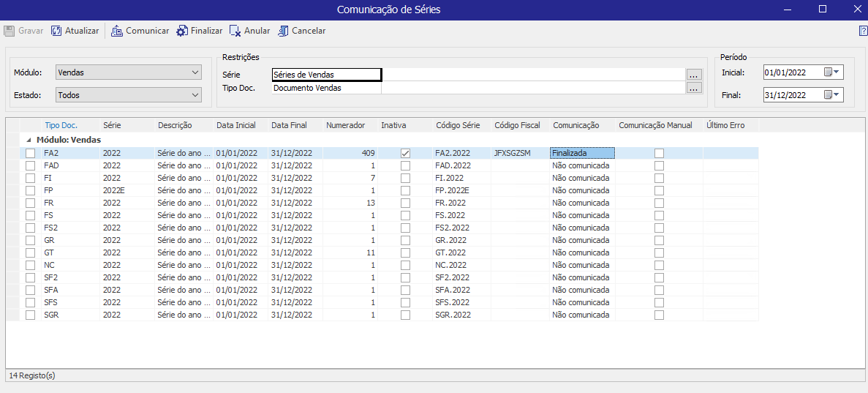Collapse the Módulo: Vendas group
The width and height of the screenshot is (868, 393).
29,140
